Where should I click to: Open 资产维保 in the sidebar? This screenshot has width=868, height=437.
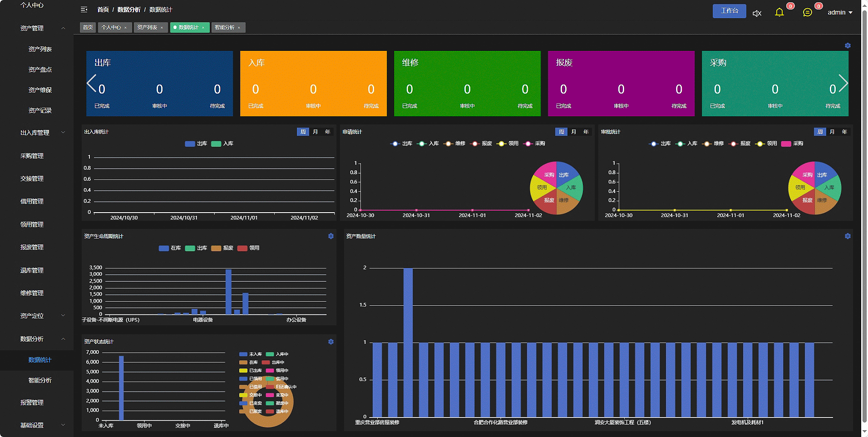40,90
